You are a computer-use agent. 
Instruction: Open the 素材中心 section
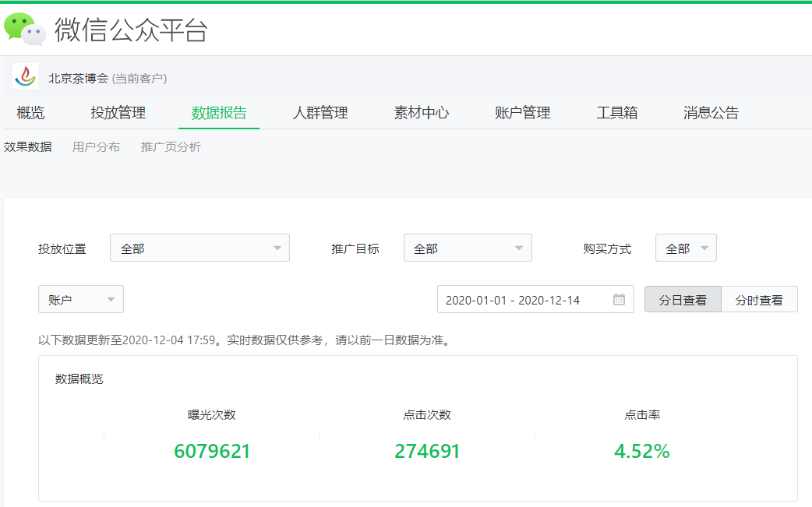pyautogui.click(x=422, y=112)
